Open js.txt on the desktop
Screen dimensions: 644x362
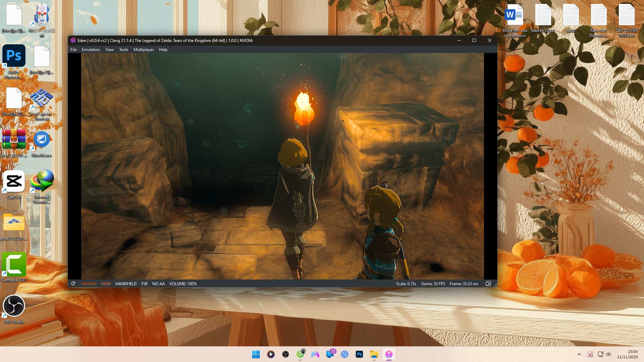pos(571,15)
